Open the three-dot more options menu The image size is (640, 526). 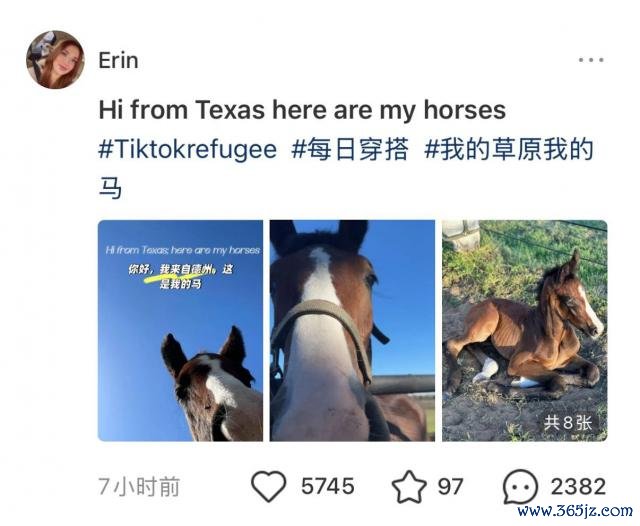(591, 60)
